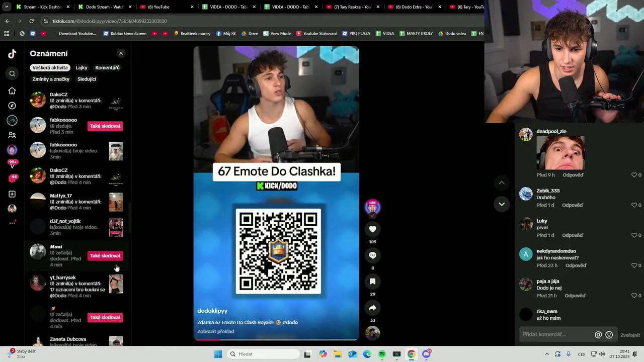Like the video with heart icon
This screenshot has height=362, width=644.
click(x=372, y=229)
